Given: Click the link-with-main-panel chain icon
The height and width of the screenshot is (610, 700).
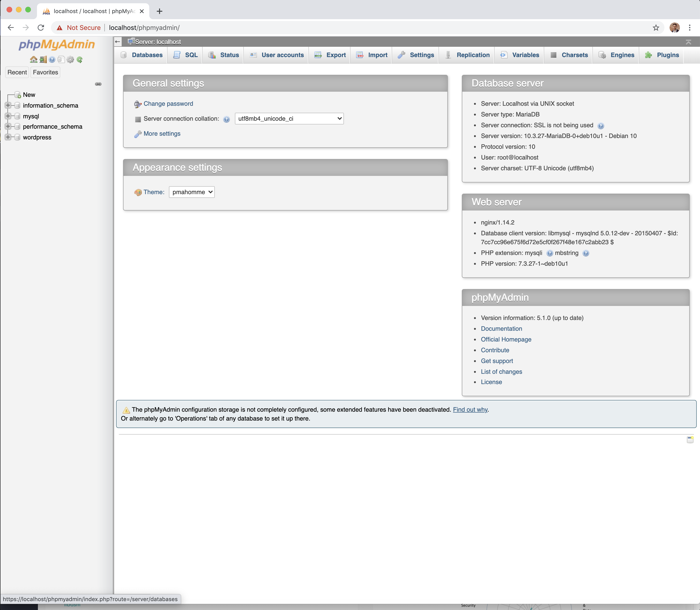Looking at the screenshot, I should tap(98, 84).
